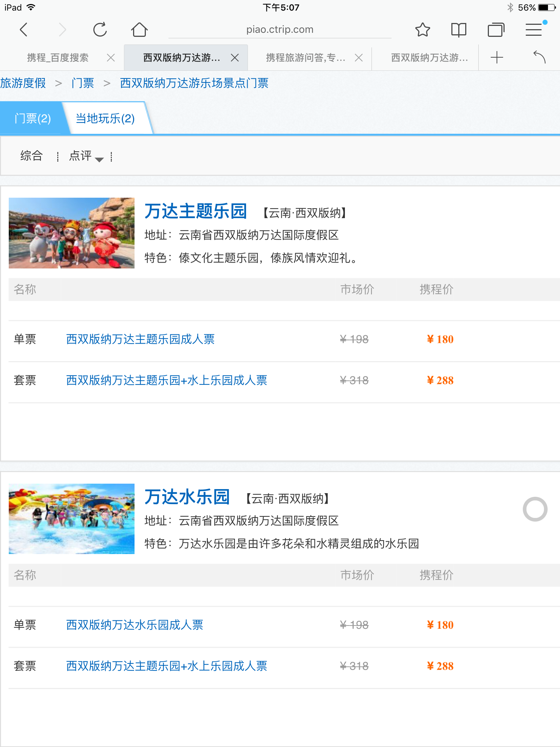
Task: Open 西双版纳万达主题乐园成人票 link
Action: [140, 339]
